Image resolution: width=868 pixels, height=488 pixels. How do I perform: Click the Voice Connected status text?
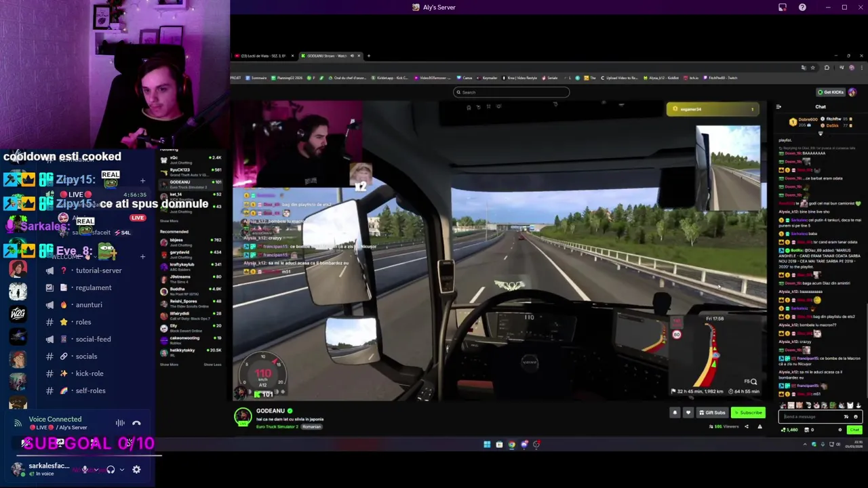pos(55,419)
